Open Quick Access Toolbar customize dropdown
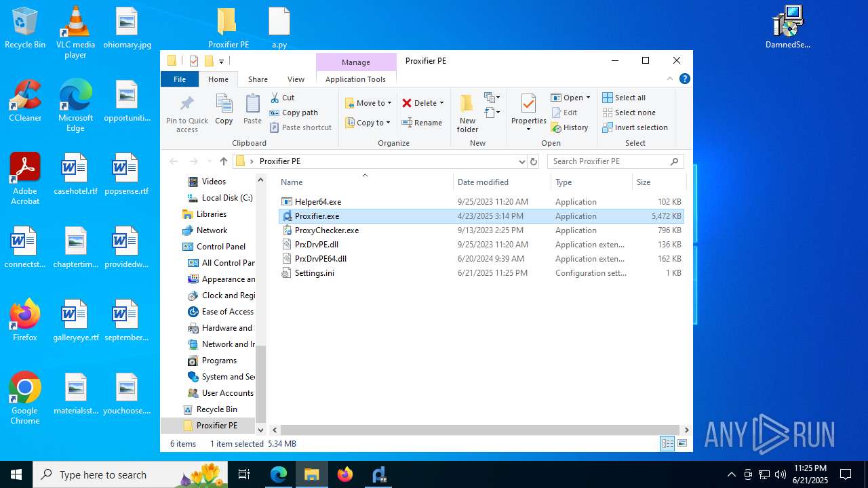 [x=221, y=61]
